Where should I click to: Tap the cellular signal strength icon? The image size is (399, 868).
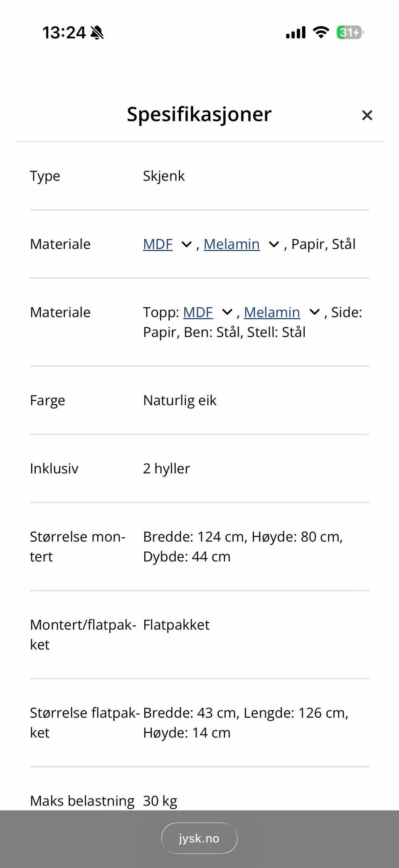coord(295,32)
